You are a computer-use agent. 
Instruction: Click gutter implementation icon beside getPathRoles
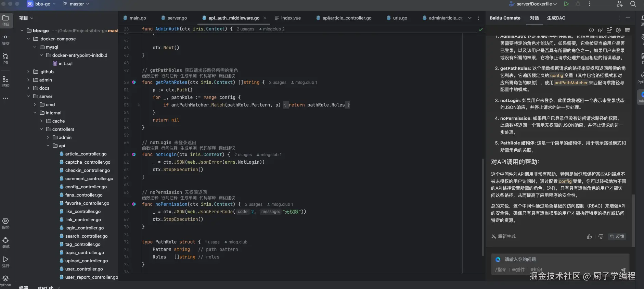(x=134, y=82)
